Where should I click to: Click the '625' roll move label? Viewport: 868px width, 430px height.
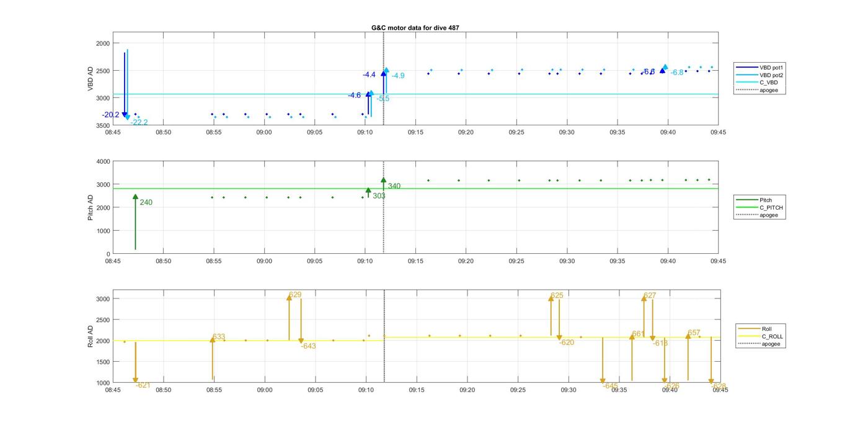click(557, 295)
